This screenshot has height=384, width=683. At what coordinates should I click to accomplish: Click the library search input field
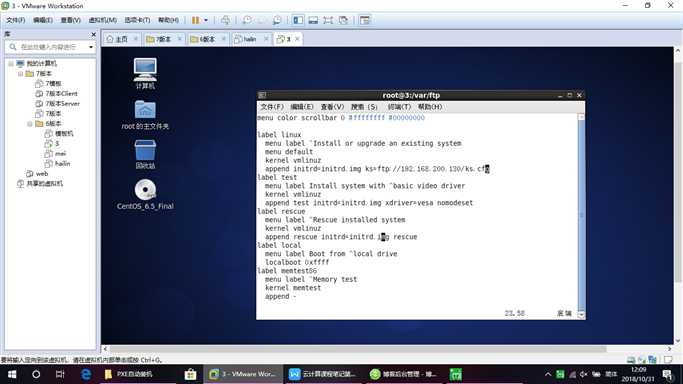coord(47,47)
